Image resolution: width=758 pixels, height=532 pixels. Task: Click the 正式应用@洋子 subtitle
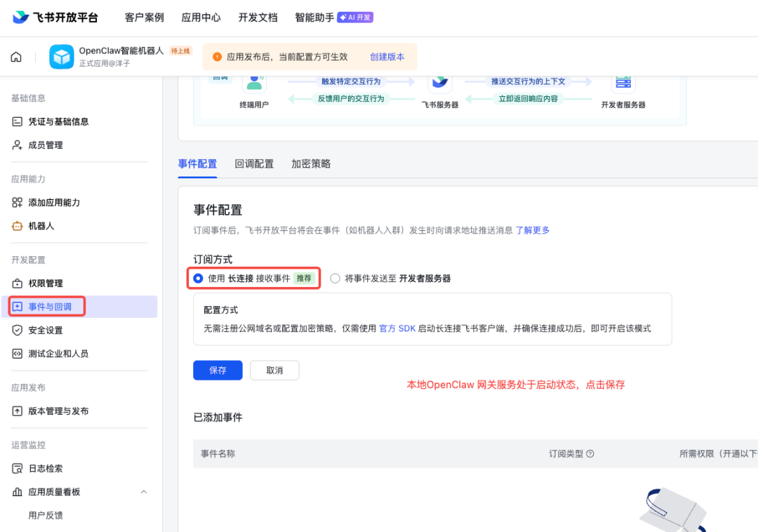click(x=105, y=63)
